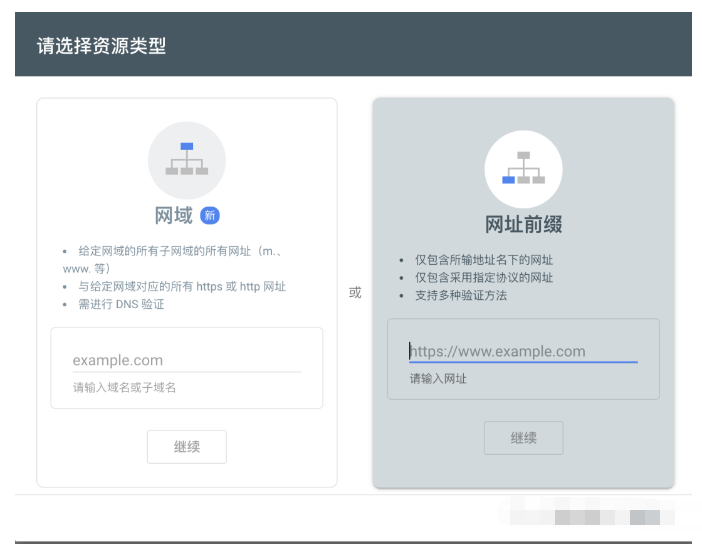This screenshot has height=550, width=702.
Task: Click the text 给定网域的所有子网域的所有网址
Action: click(x=165, y=251)
